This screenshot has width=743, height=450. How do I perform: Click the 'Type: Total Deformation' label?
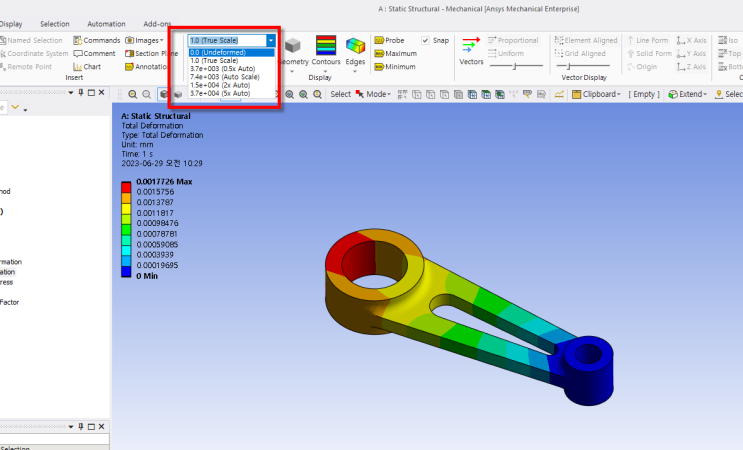point(162,135)
